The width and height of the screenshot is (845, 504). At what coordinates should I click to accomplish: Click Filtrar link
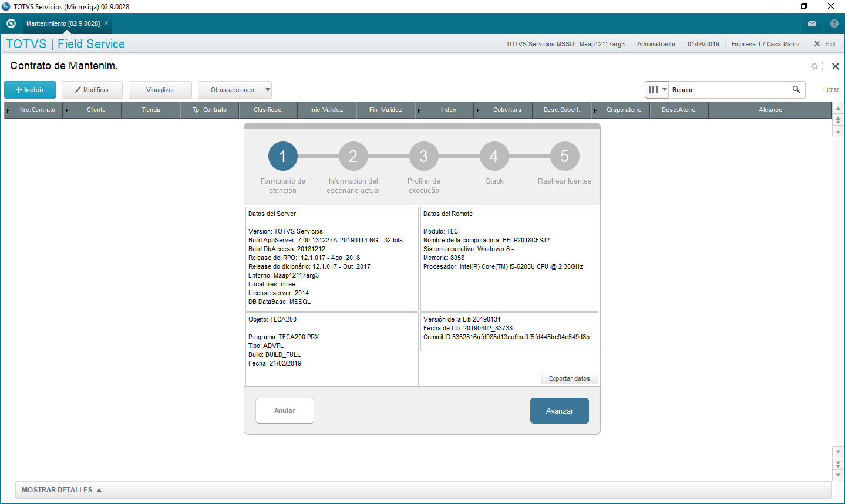pos(831,89)
